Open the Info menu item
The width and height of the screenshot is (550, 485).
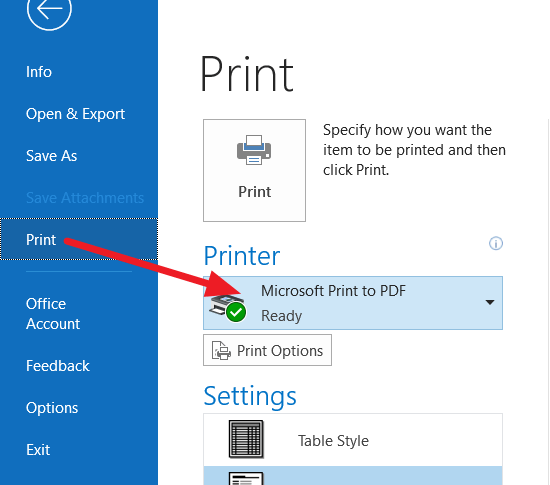39,72
